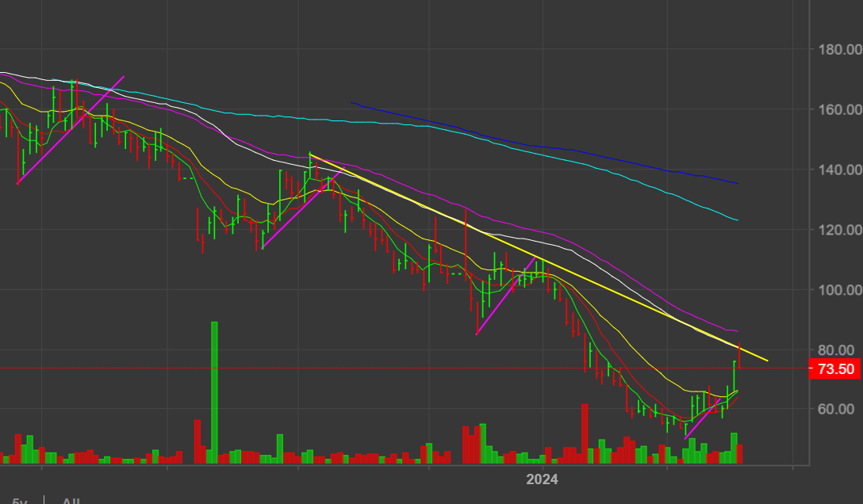863x504 pixels.
Task: Click the tallest red volume bar in early 2024
Action: click(585, 433)
